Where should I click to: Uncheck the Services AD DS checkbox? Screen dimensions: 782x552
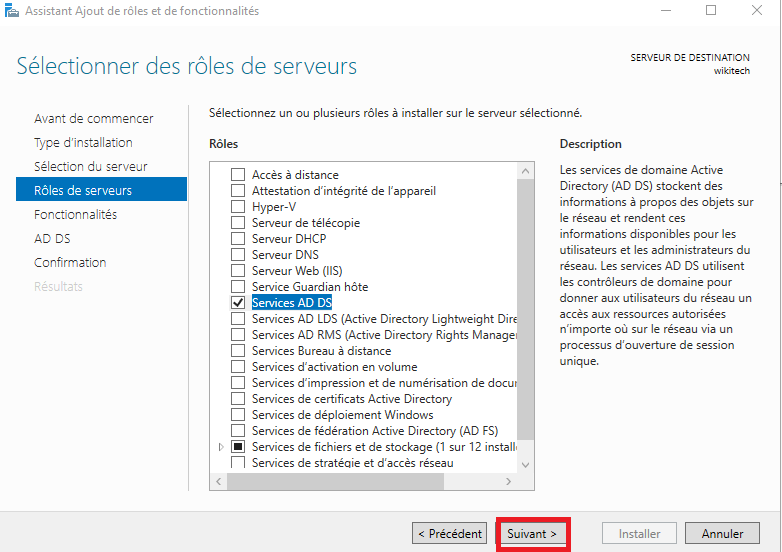click(238, 302)
